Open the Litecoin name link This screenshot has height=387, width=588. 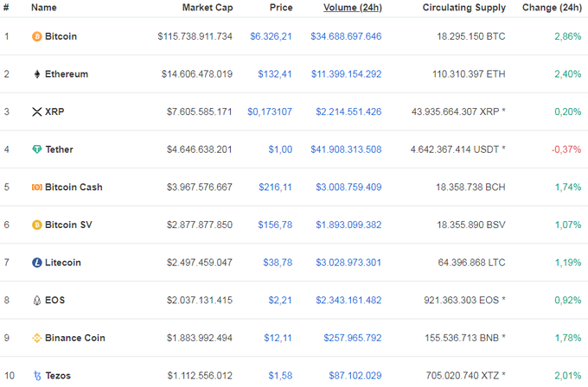pyautogui.click(x=62, y=263)
